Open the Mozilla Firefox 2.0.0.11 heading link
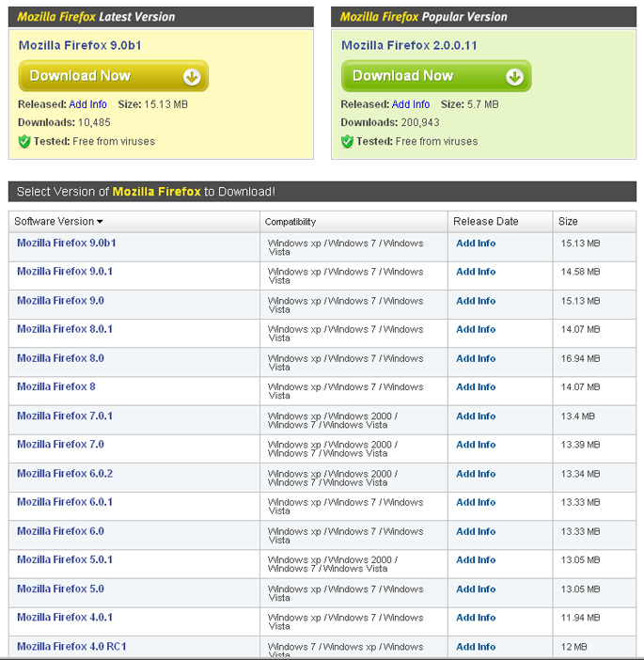This screenshot has height=660, width=644. point(409,45)
